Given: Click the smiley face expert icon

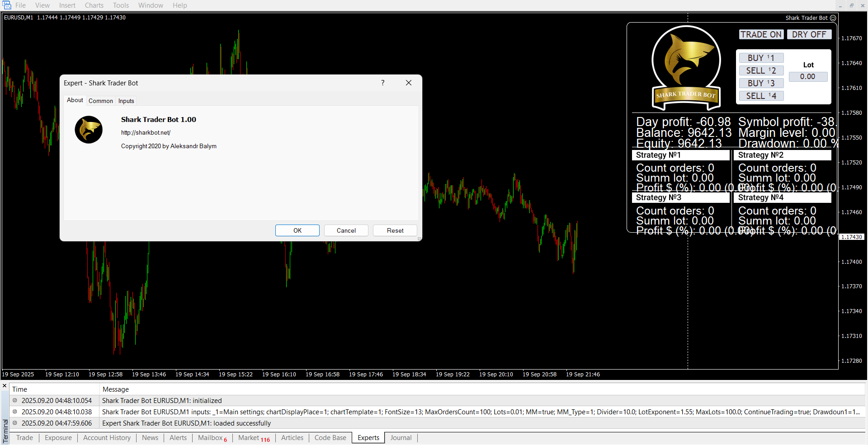Looking at the screenshot, I should tap(833, 18).
